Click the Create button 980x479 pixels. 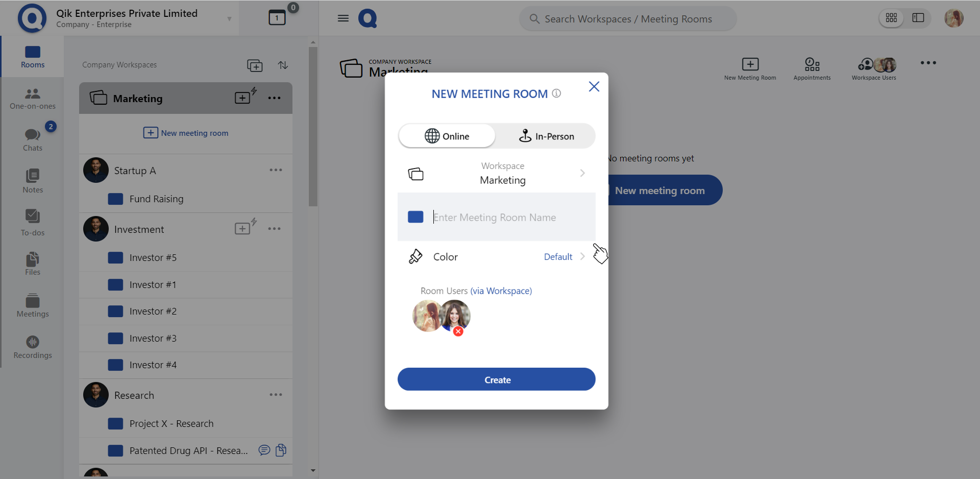(x=496, y=379)
